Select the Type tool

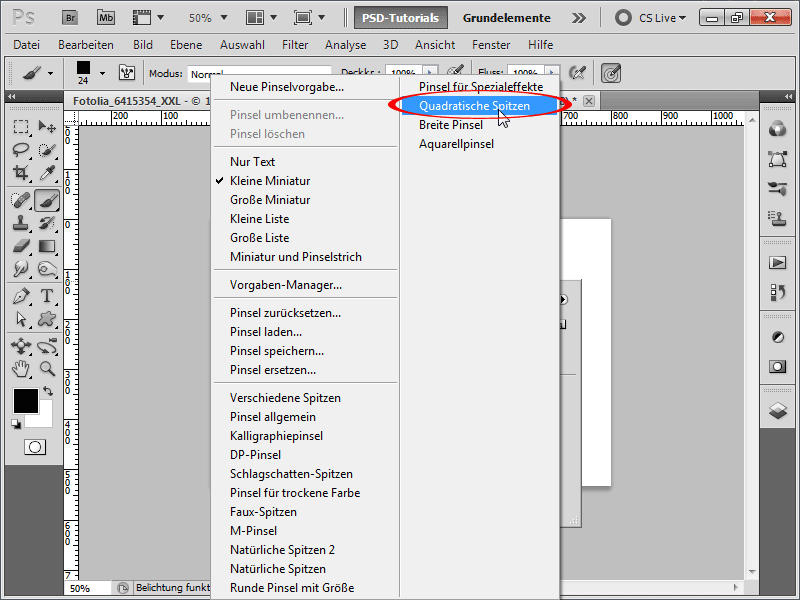(x=47, y=296)
